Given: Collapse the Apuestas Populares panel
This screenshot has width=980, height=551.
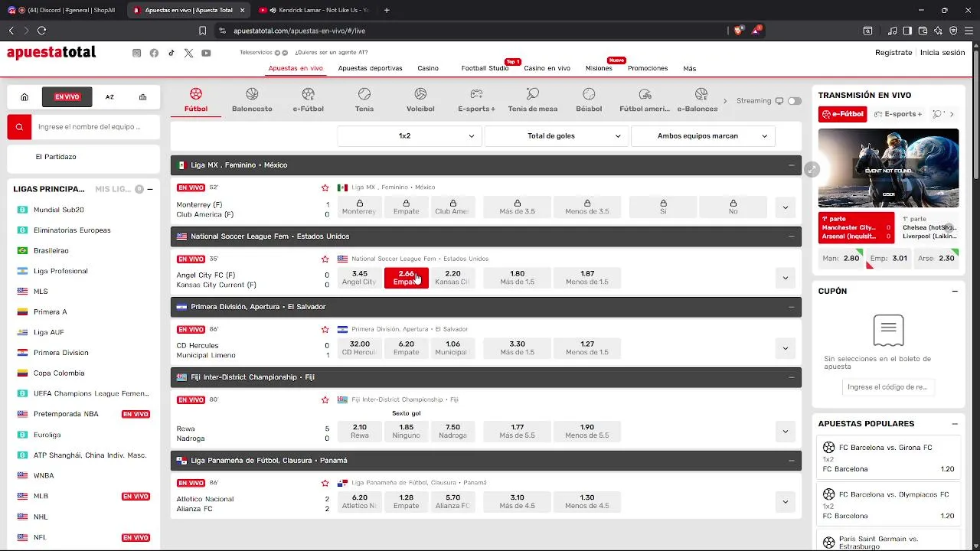Looking at the screenshot, I should 955,423.
